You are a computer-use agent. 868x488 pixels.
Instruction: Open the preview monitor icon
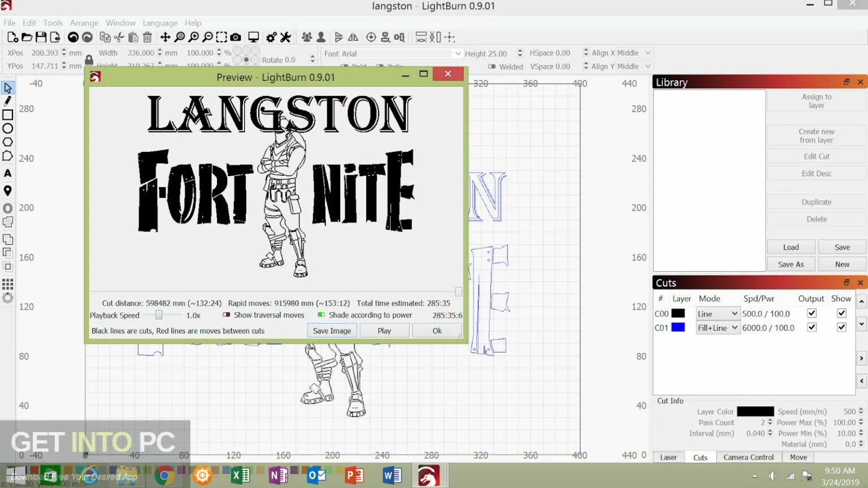(x=254, y=37)
